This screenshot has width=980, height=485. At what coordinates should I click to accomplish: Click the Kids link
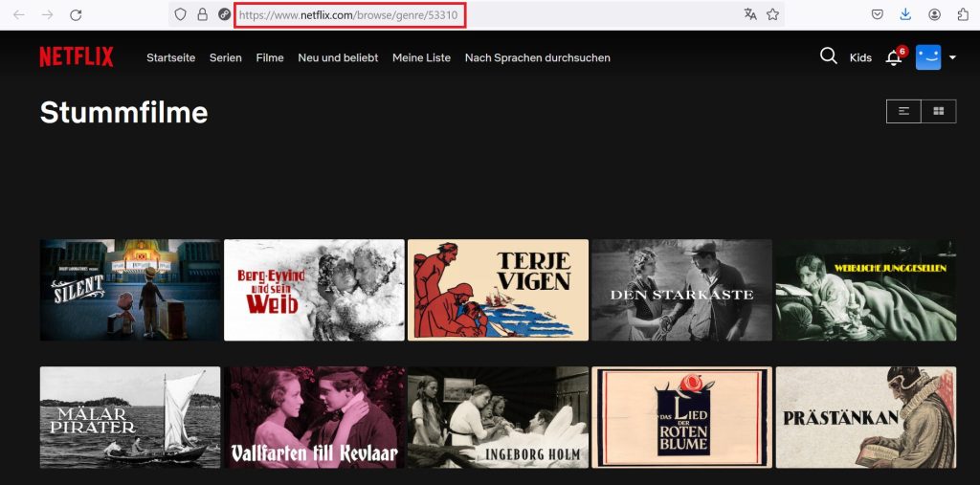tap(860, 57)
